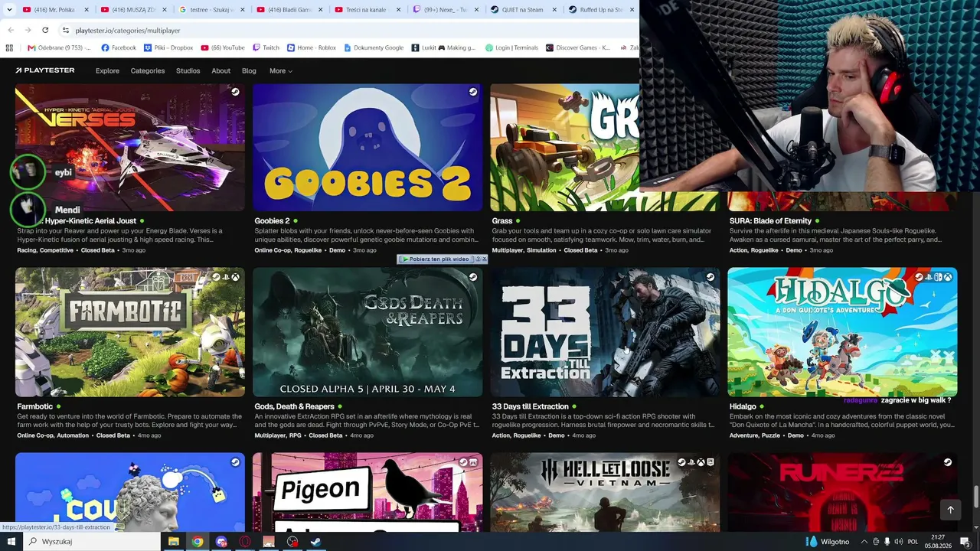The height and width of the screenshot is (551, 980).
Task: Open the 'Farmbotic' game title link
Action: pyautogui.click(x=35, y=406)
